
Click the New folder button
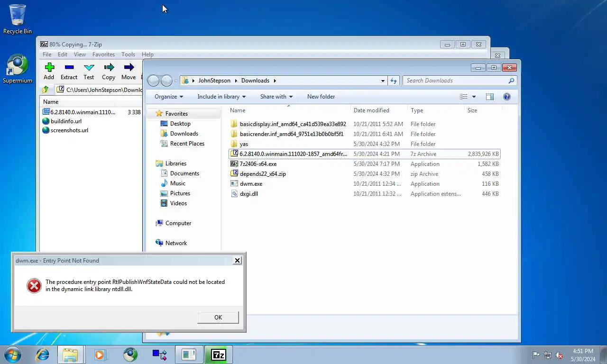point(321,97)
